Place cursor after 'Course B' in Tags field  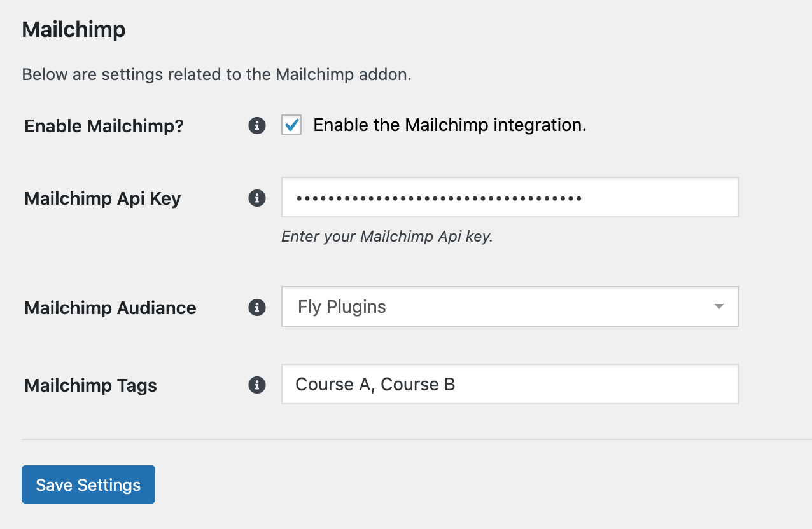(x=457, y=385)
